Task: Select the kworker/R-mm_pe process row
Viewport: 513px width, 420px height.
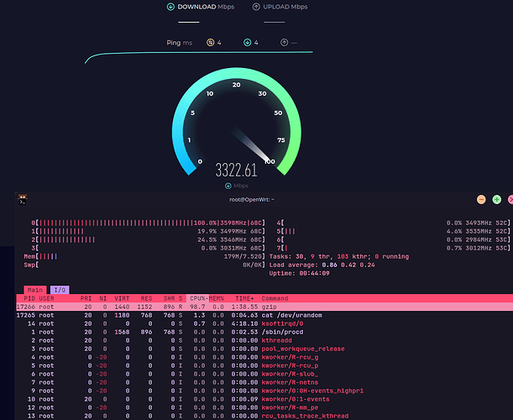Action: point(264,407)
